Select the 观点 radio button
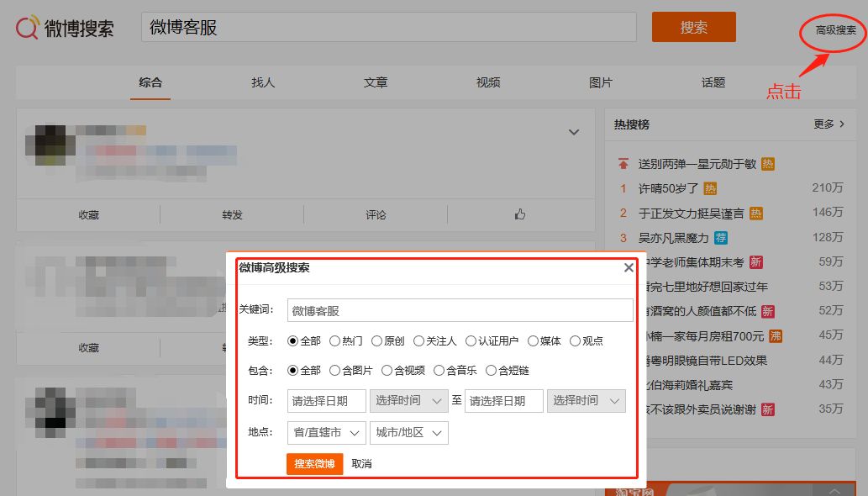The width and height of the screenshot is (868, 496). (575, 341)
